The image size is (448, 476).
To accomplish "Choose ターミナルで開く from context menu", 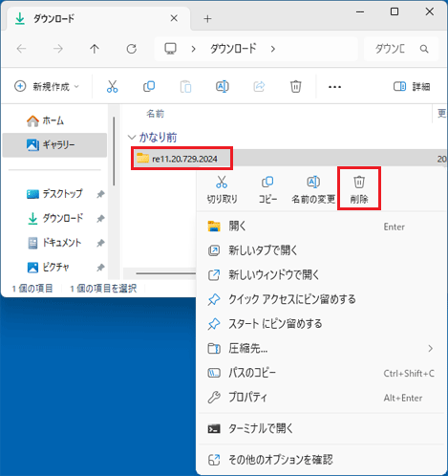I will (x=321, y=429).
